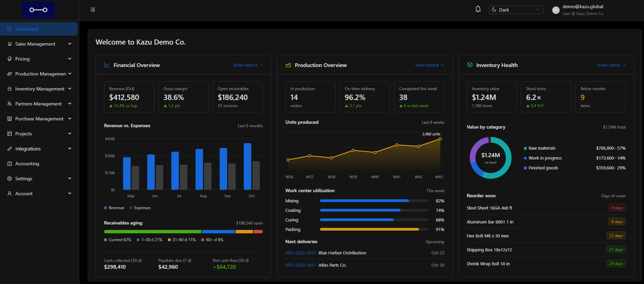This screenshot has height=284, width=644.
Task: Click the Oct revenue bar in the chart
Action: point(248,166)
